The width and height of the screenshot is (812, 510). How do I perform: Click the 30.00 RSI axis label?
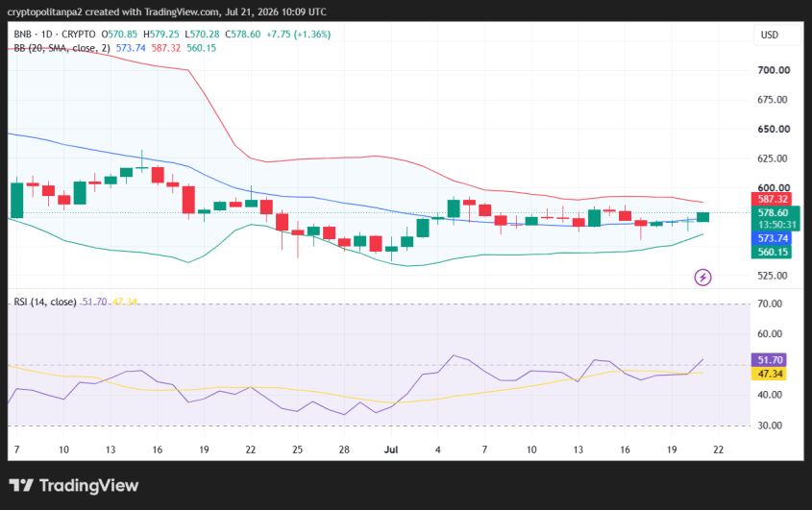coord(770,425)
